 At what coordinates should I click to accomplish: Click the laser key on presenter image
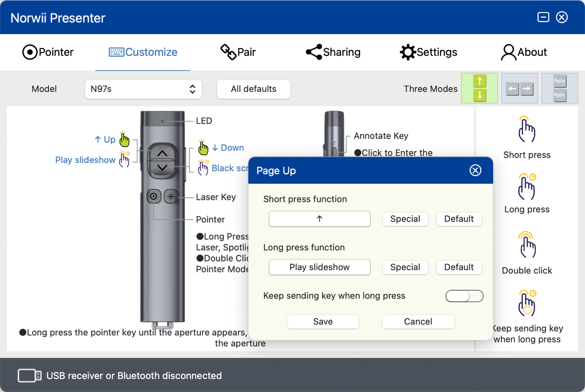[171, 196]
